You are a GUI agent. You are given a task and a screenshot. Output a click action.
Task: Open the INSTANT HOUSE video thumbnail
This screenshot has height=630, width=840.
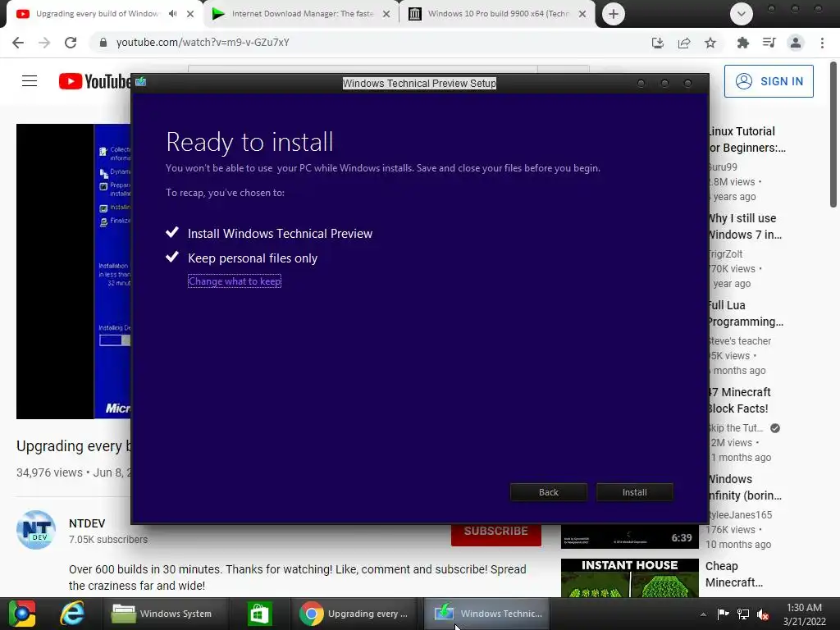tap(629, 577)
